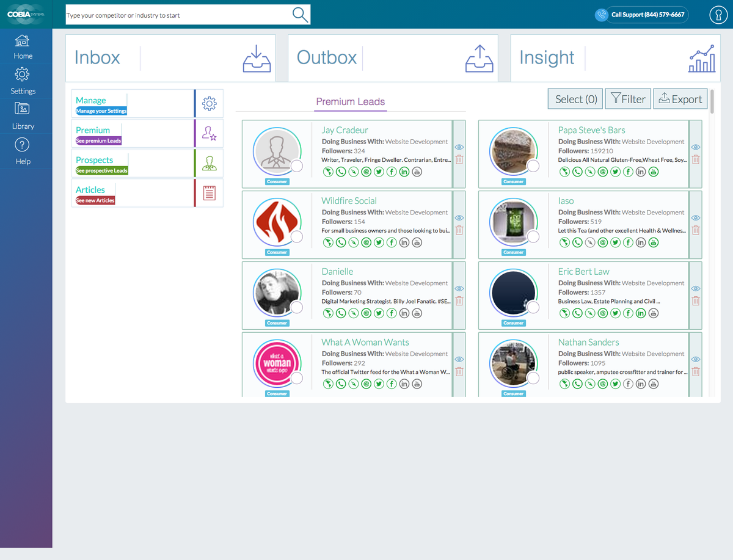This screenshot has width=733, height=560.
Task: Open the Inbox panel
Action: point(170,57)
